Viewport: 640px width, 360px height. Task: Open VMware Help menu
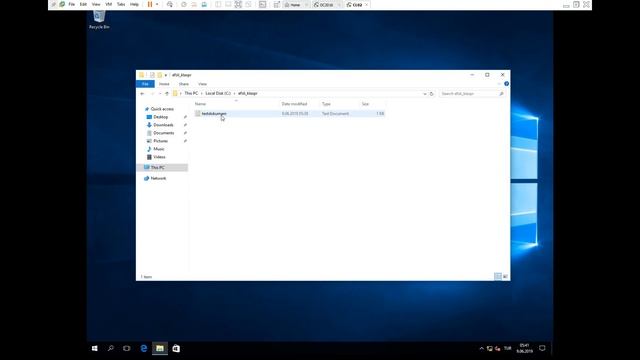pyautogui.click(x=134, y=4)
